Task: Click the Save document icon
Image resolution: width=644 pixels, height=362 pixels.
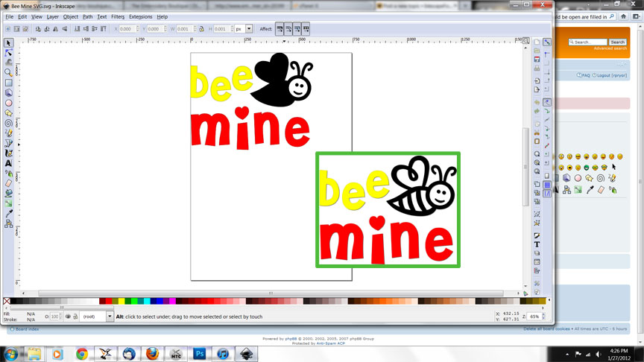Action: pyautogui.click(x=537, y=60)
